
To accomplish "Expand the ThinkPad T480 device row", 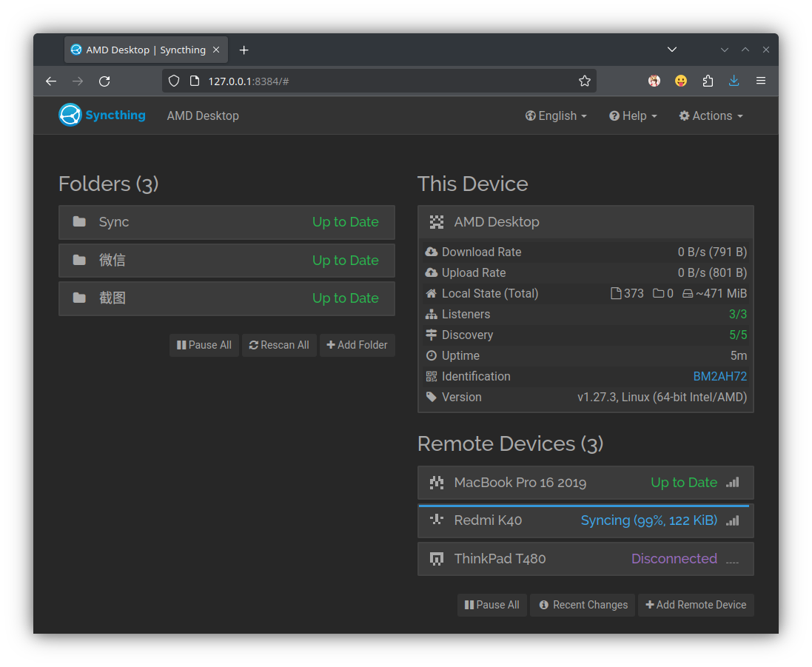I will [x=585, y=559].
